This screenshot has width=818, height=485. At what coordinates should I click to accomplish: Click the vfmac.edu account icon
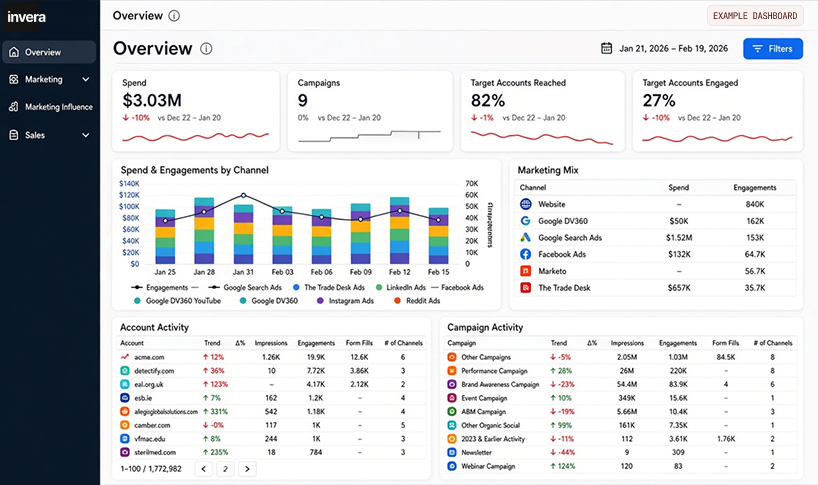click(x=125, y=439)
